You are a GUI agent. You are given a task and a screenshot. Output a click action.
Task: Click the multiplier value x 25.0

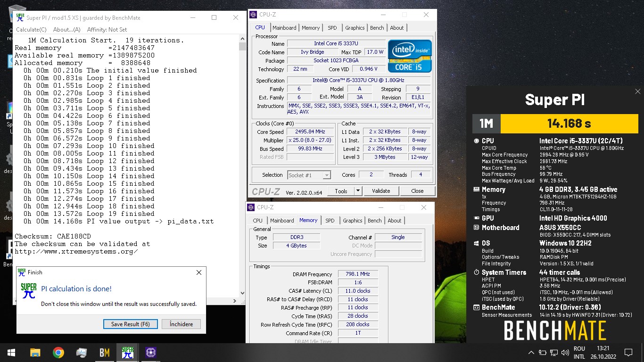(310, 140)
